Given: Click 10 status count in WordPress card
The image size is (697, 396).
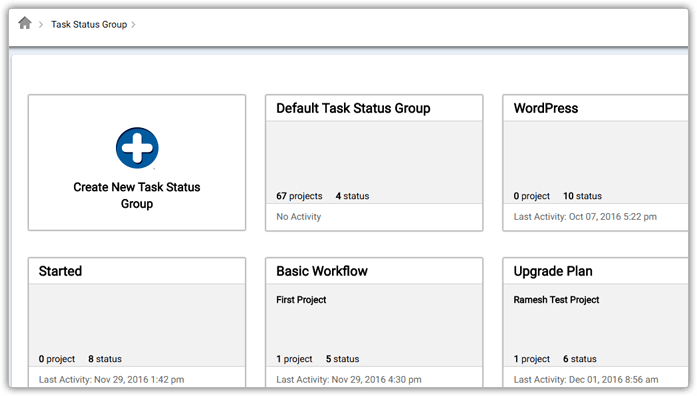Looking at the screenshot, I should tap(582, 196).
